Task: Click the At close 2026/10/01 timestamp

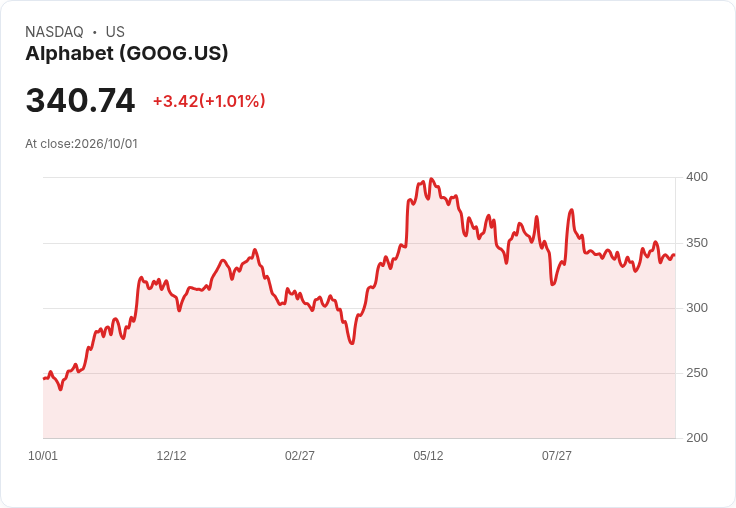Action: (x=82, y=144)
